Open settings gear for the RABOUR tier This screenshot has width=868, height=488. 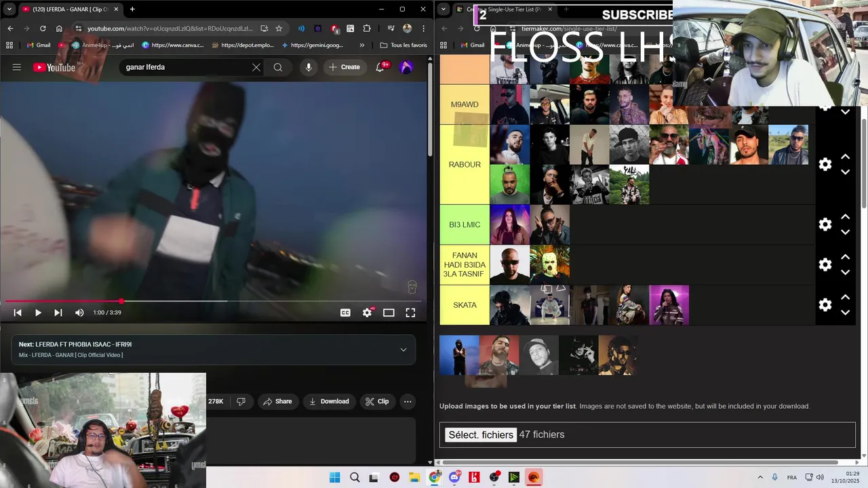point(825,165)
